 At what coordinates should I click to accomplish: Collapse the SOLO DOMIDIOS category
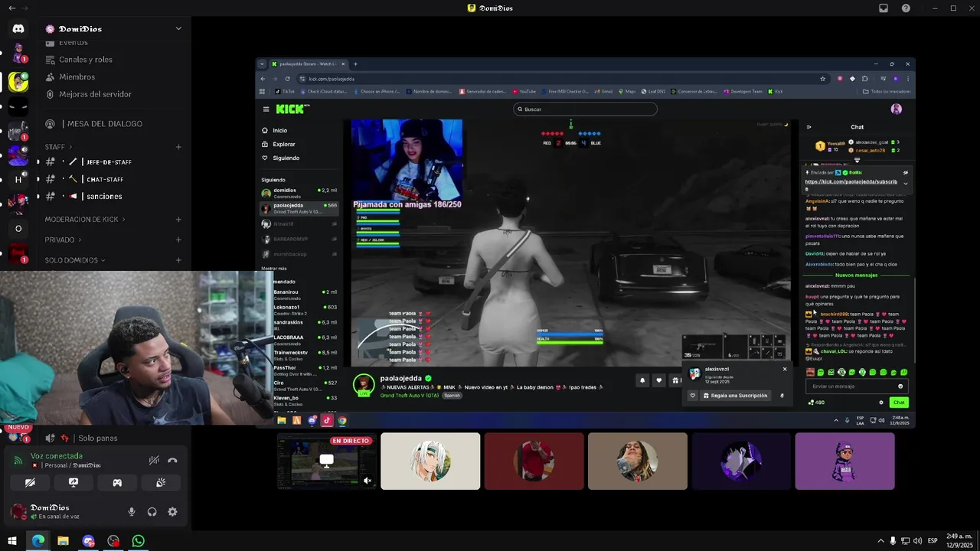pos(75,260)
